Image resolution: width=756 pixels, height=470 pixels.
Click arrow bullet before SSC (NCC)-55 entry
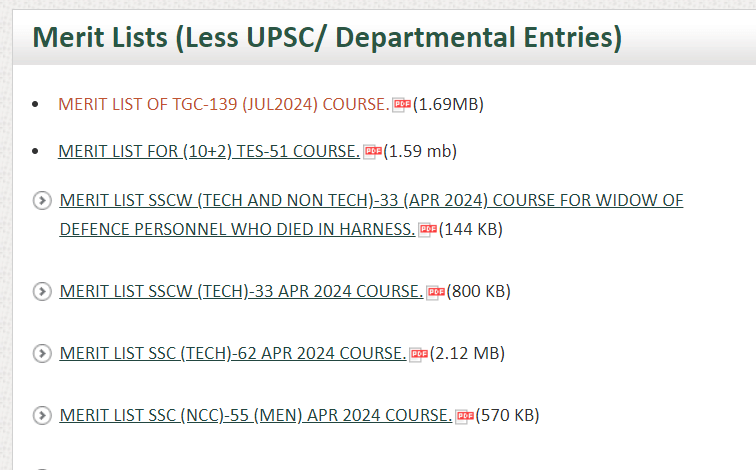point(42,415)
